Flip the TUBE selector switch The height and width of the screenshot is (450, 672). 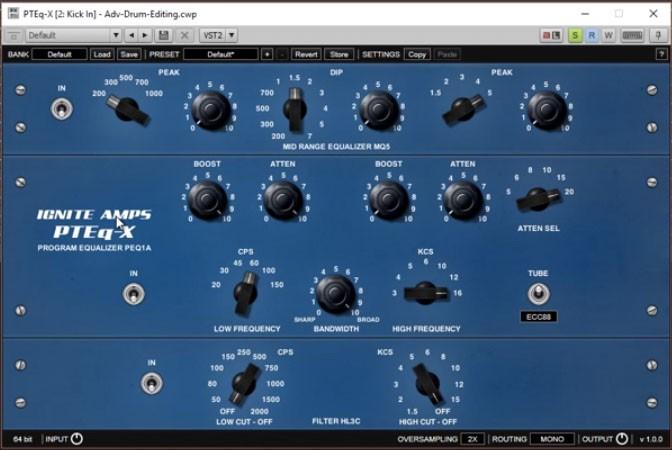[538, 293]
